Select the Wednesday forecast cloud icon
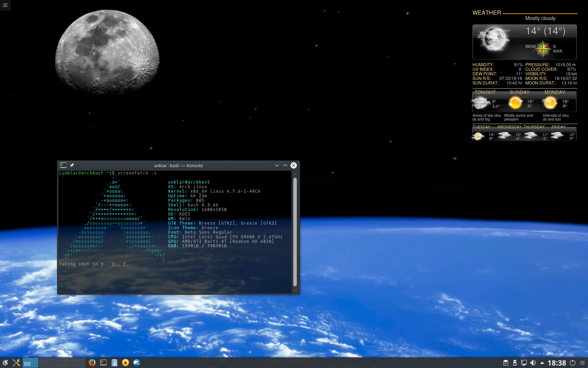This screenshot has width=588, height=368. pos(505,136)
